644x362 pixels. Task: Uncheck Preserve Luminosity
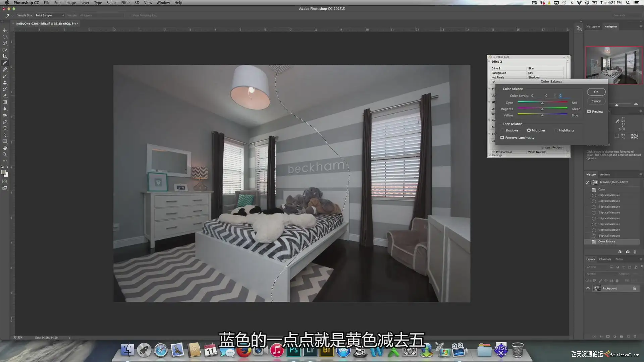502,138
